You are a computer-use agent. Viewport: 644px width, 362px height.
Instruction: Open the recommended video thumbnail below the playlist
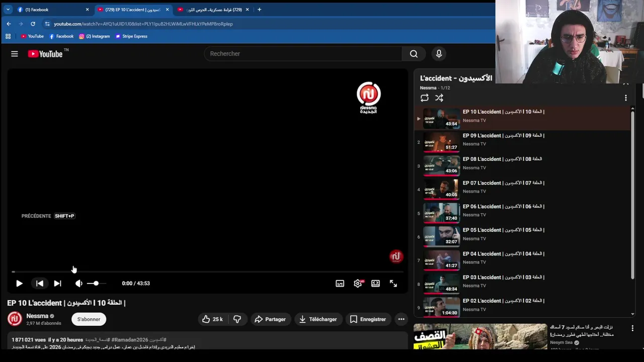[480, 337]
